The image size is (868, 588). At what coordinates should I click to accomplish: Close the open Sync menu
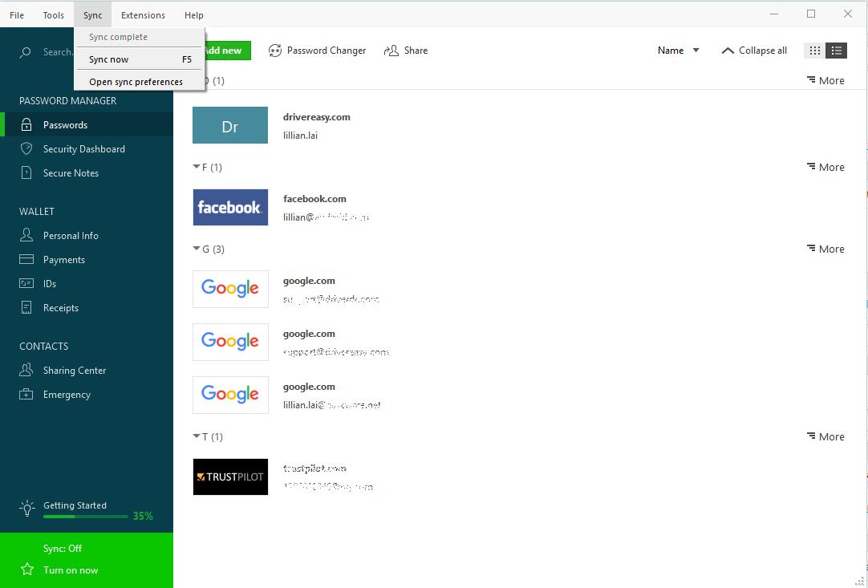pos(93,15)
